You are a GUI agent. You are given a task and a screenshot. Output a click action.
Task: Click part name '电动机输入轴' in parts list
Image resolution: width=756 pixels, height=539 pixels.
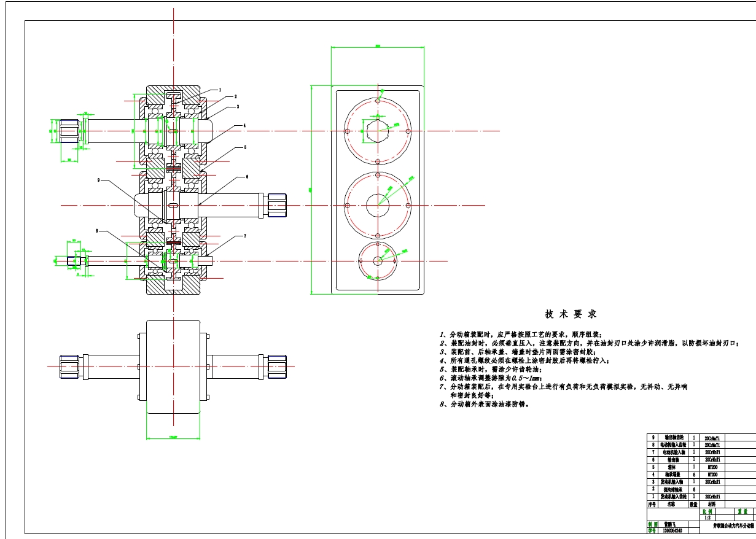pos(674,452)
